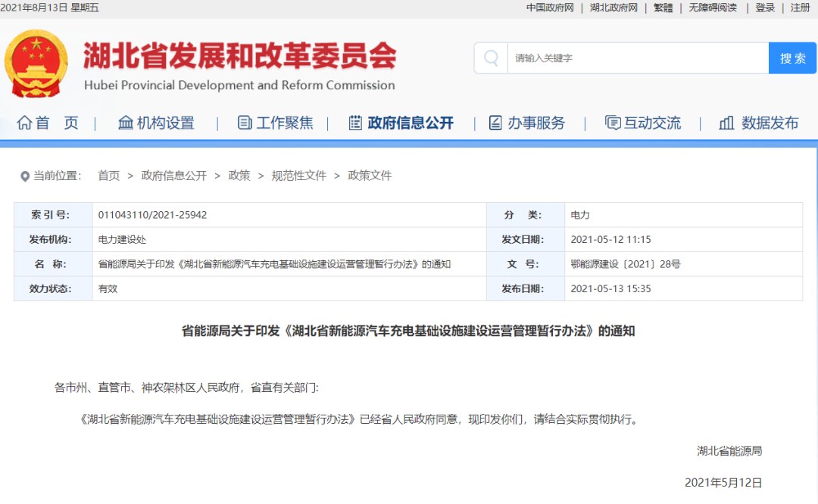Screen dimensions: 818x504
Task: Click the form icon beside 办事服务
Action: pos(495,123)
